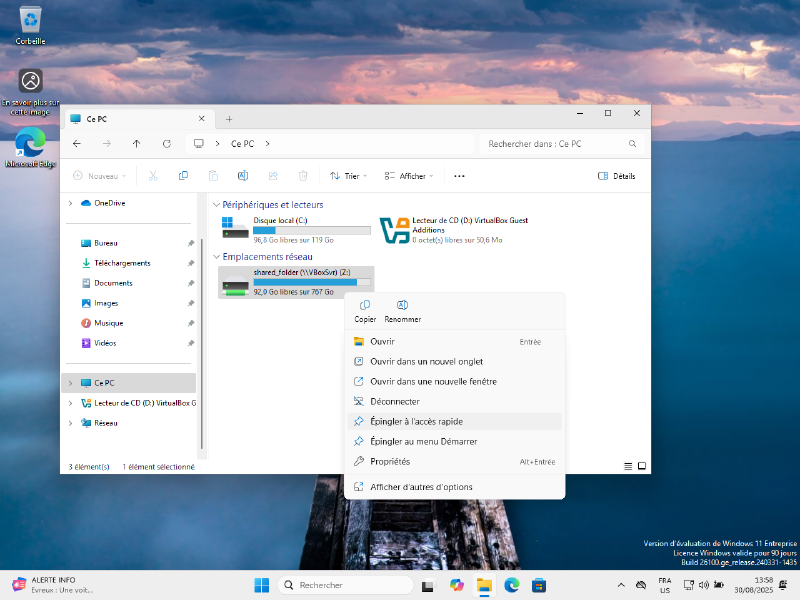This screenshot has height=600, width=800.
Task: Open the Trier dropdown
Action: coord(348,175)
